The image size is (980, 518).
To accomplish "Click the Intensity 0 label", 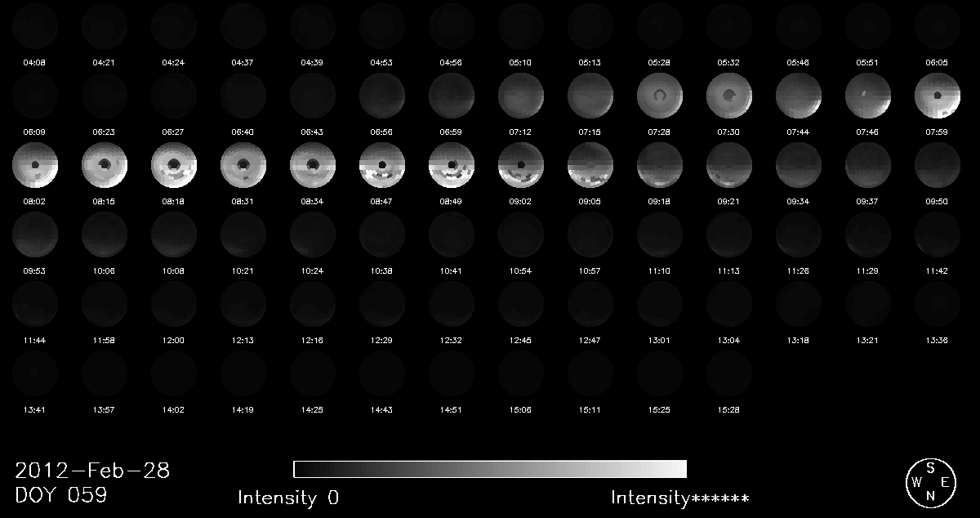I will click(288, 498).
